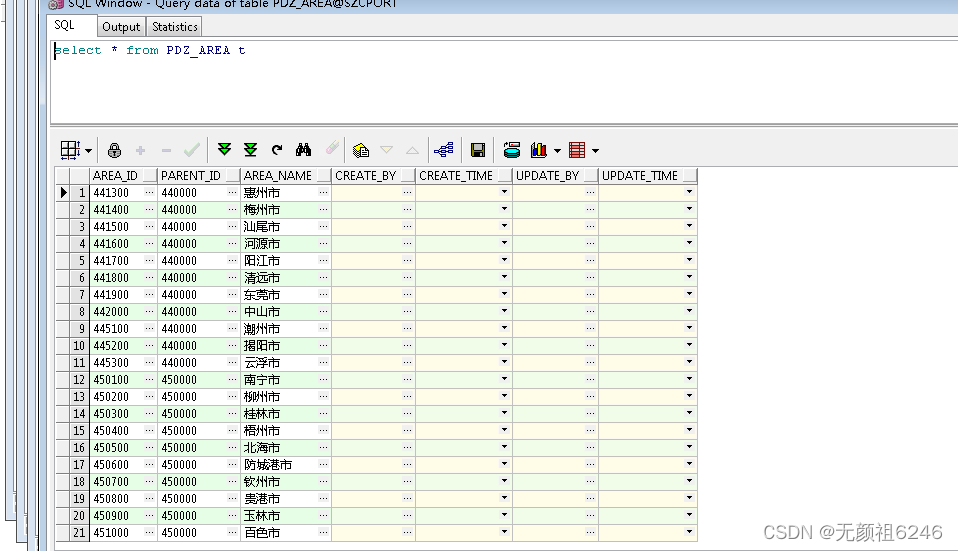Click the ellipsis for UPDATE_BY row 10
Viewport: 958px width, 551px height.
point(590,346)
